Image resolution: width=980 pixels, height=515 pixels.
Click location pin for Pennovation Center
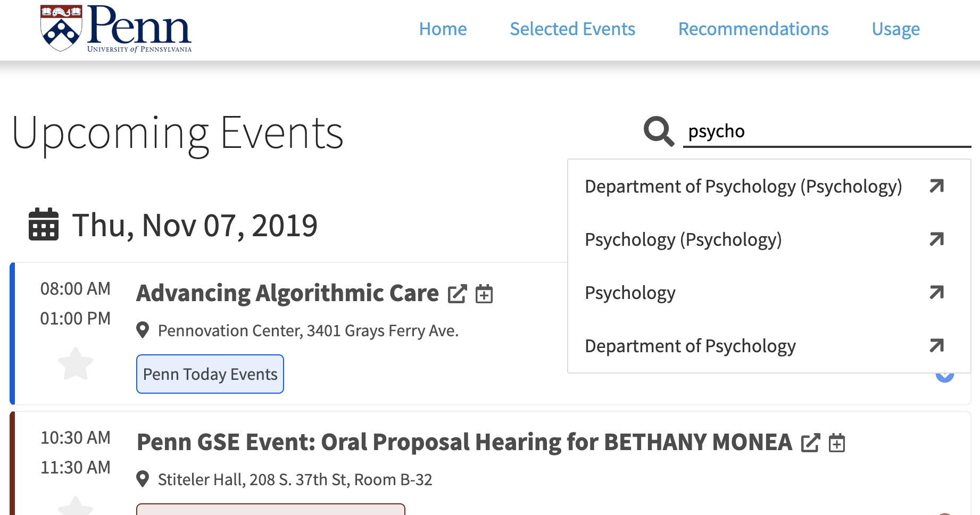143,330
